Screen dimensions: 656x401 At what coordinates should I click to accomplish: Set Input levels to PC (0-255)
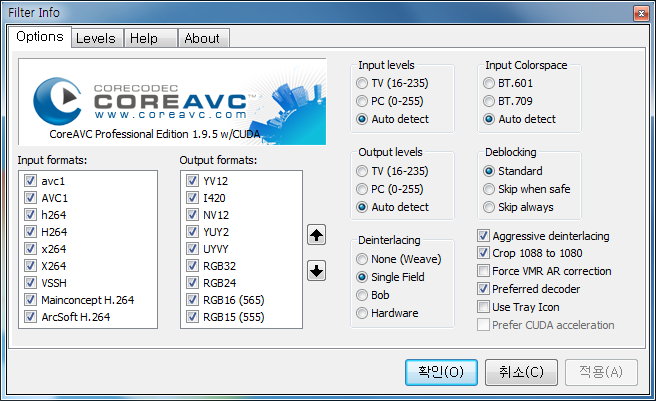pos(362,101)
